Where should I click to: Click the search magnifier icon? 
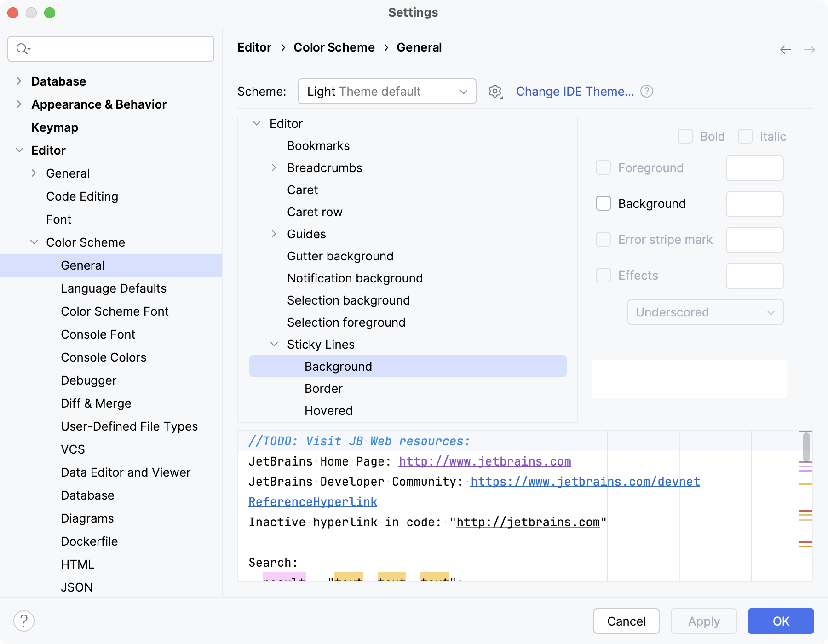[22, 49]
